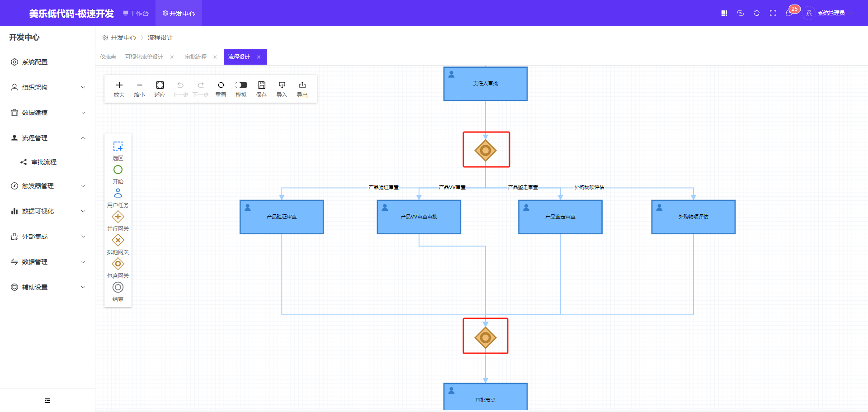Save the flow with 保存 icon

(x=261, y=85)
